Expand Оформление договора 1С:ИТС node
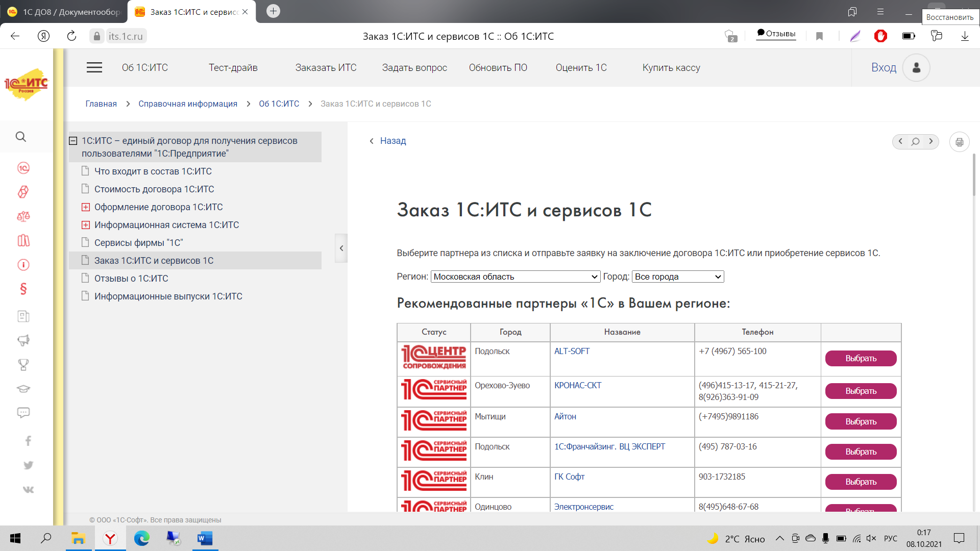The image size is (980, 551). [x=86, y=207]
